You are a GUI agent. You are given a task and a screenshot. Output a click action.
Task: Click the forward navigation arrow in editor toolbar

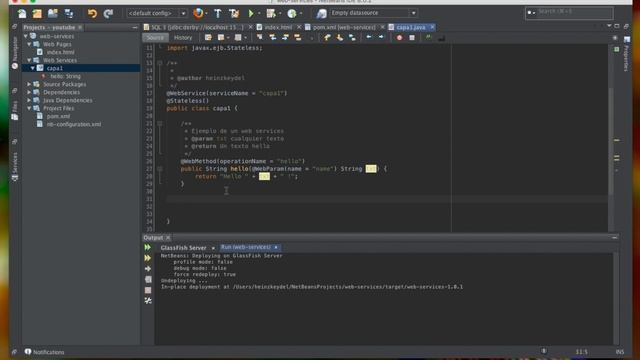(x=381, y=37)
